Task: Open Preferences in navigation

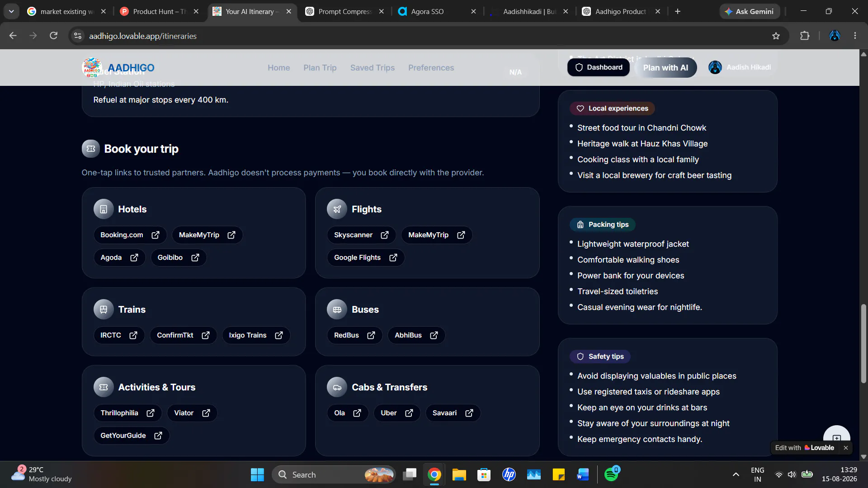Action: 431,68
